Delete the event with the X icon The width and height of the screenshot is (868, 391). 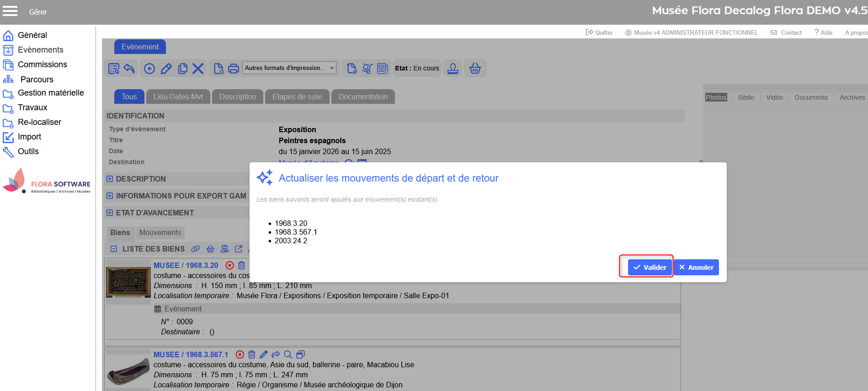[198, 69]
